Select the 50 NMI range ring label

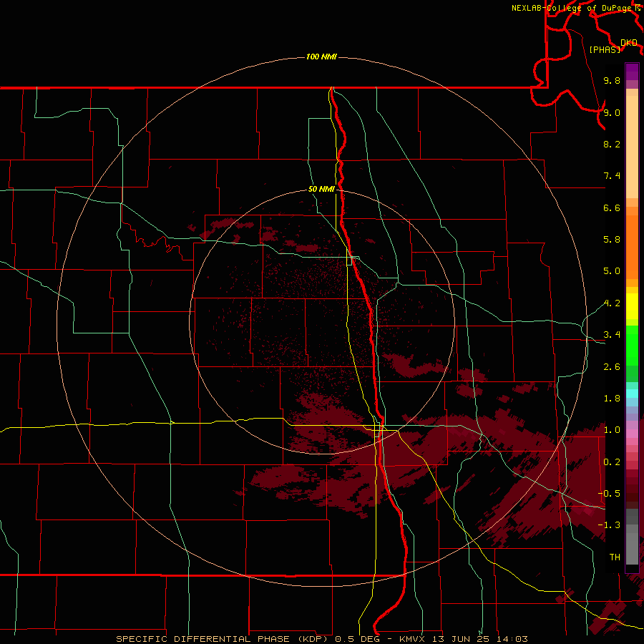(x=321, y=189)
